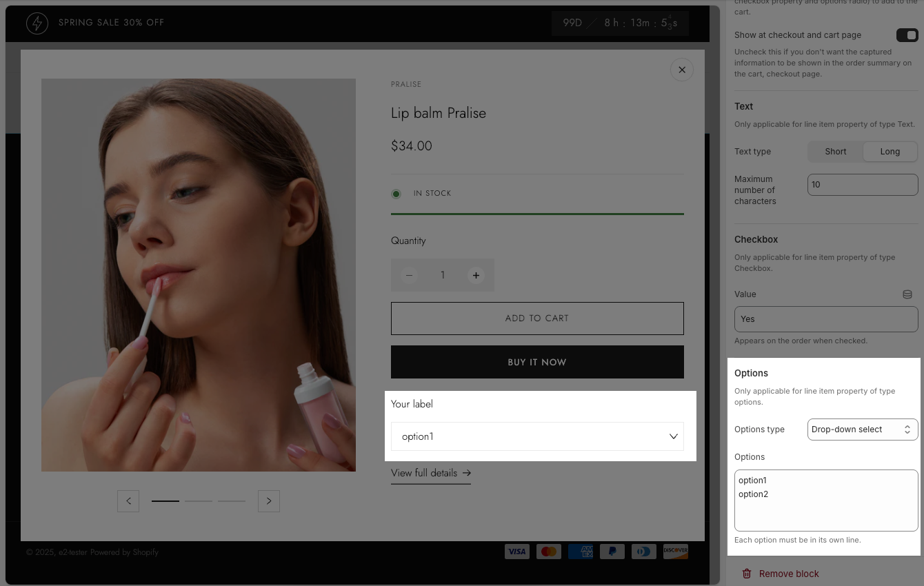This screenshot has width=924, height=586.
Task: Click the Mastercard payment icon
Action: tap(549, 552)
